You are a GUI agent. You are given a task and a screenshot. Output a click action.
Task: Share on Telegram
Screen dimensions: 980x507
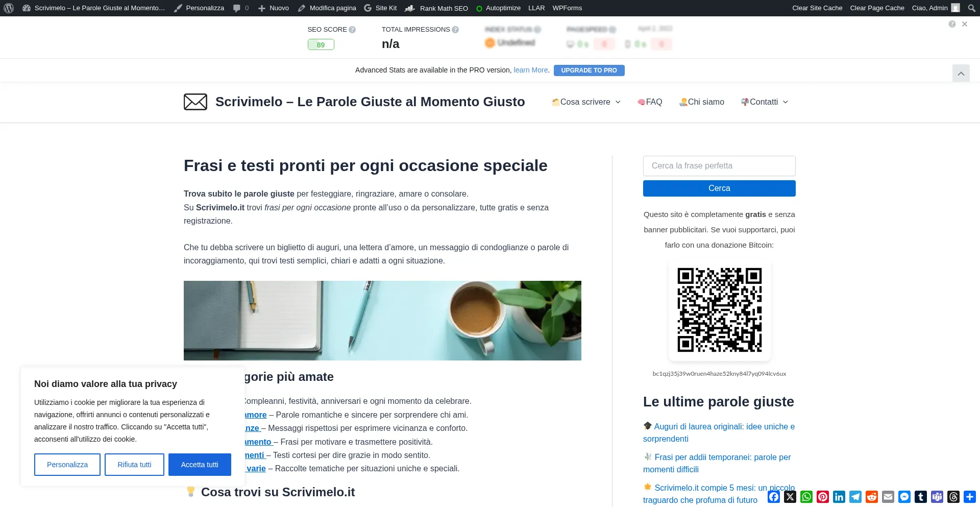click(855, 497)
